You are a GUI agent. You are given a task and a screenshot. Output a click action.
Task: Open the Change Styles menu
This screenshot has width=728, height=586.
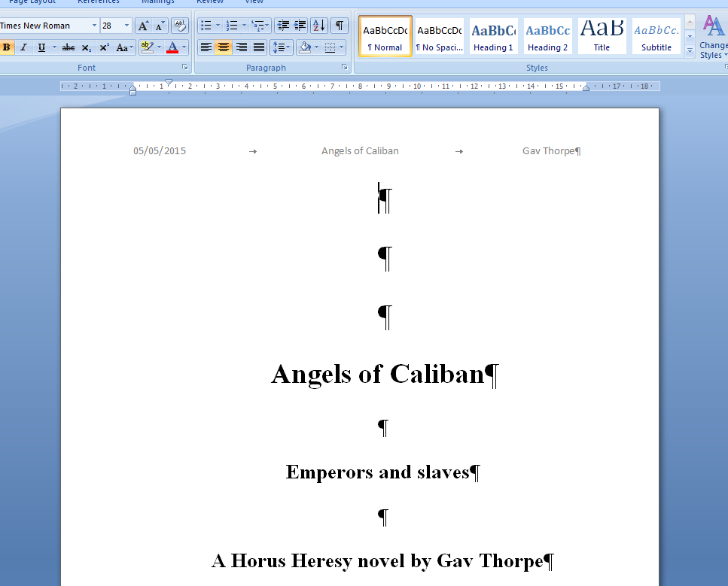[712, 38]
